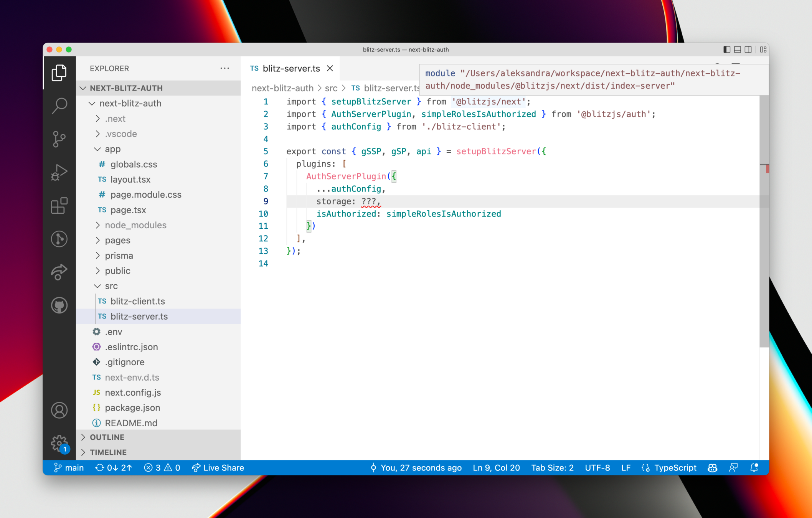This screenshot has height=518, width=812.
Task: Open the Search view in activity bar
Action: (x=59, y=105)
